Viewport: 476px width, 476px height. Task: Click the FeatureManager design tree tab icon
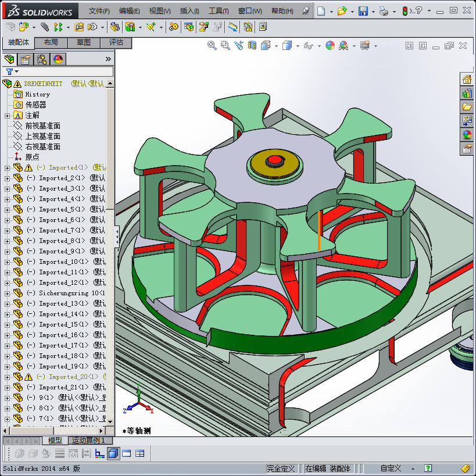pyautogui.click(x=11, y=59)
